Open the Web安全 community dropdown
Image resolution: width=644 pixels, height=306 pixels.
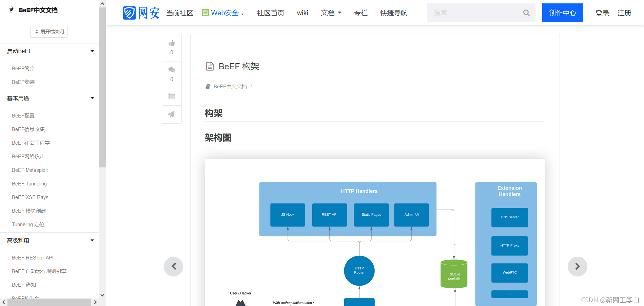coord(223,13)
